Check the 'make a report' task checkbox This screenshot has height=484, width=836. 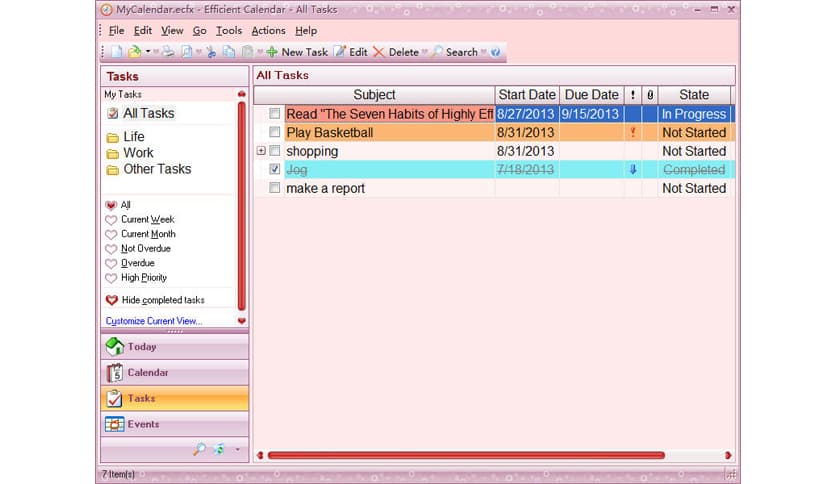pyautogui.click(x=275, y=188)
